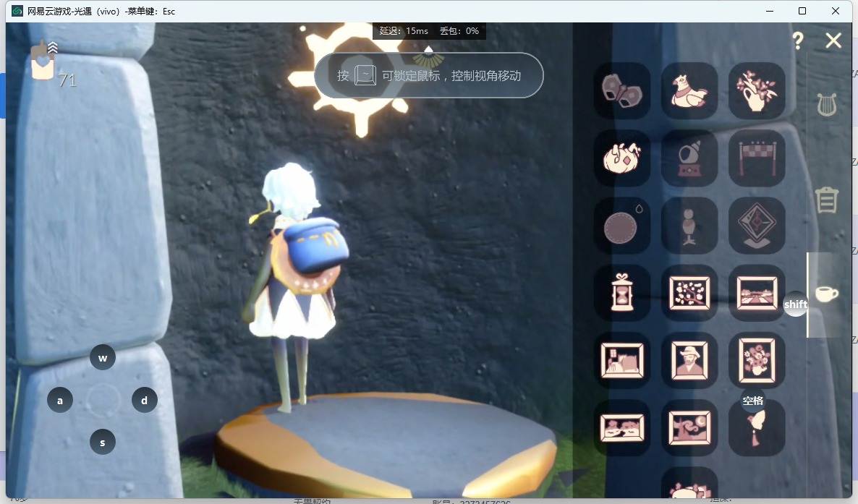Select the diamond compass board prop

[x=757, y=226]
